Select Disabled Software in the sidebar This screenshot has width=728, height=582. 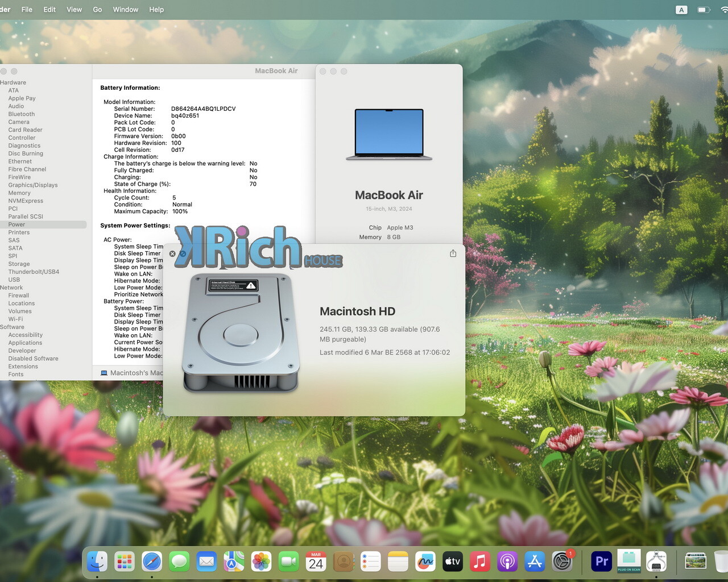pyautogui.click(x=33, y=359)
